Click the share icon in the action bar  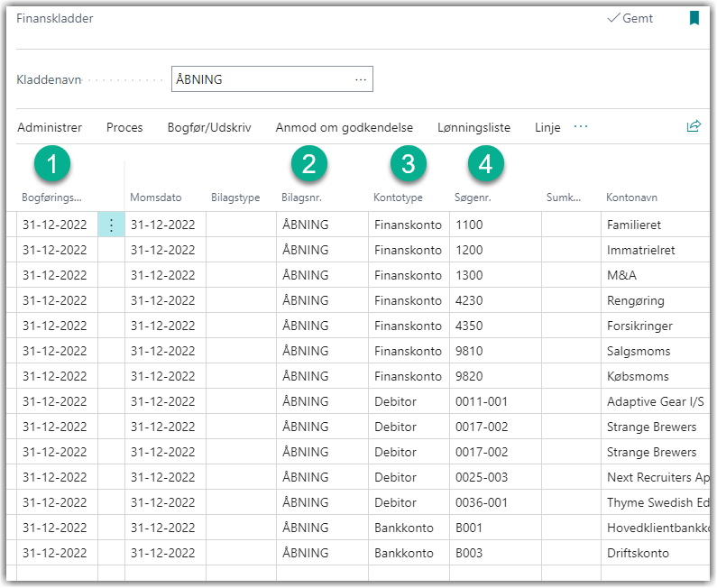pos(694,126)
